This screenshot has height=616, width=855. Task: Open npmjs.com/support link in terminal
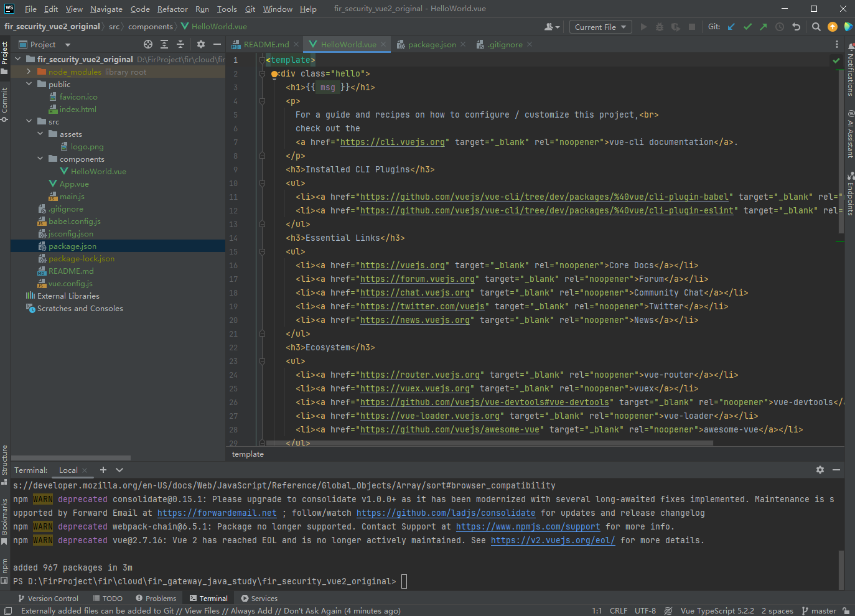pyautogui.click(x=528, y=527)
